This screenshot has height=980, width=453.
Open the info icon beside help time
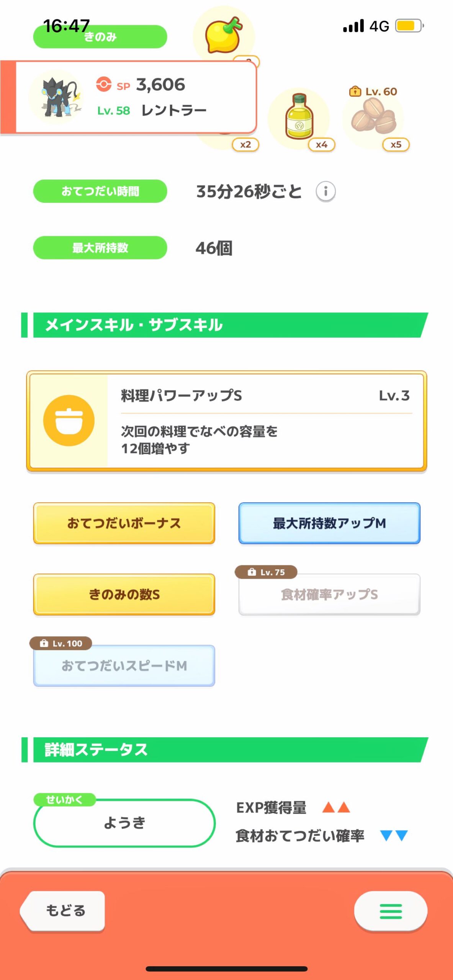click(x=325, y=191)
